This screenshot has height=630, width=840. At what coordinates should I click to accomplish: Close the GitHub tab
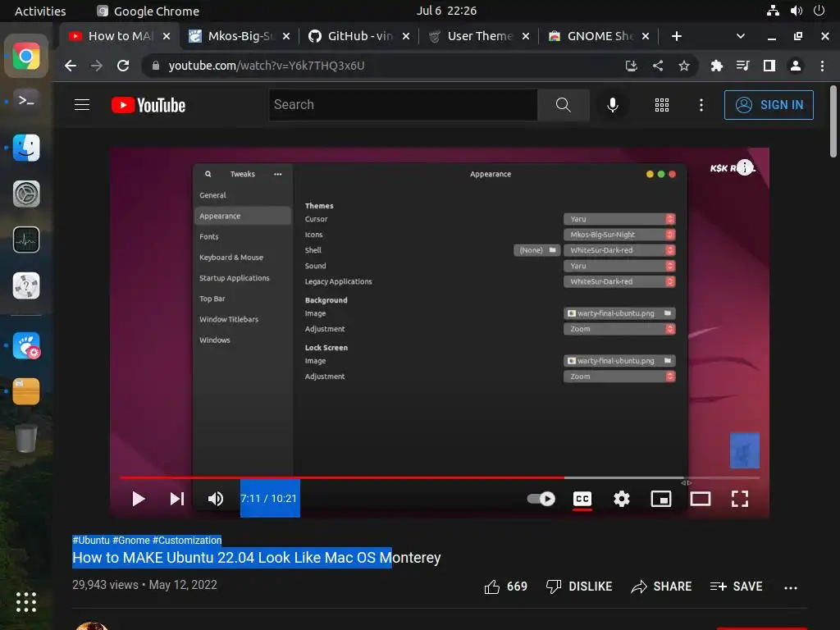(x=406, y=36)
